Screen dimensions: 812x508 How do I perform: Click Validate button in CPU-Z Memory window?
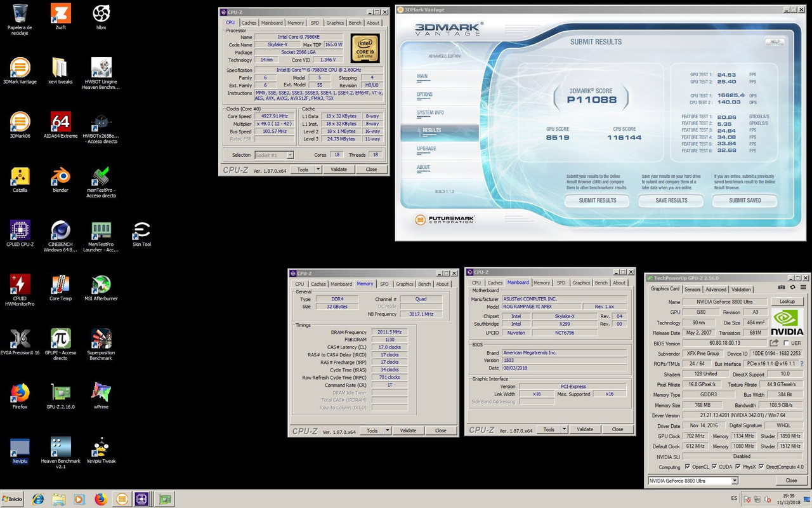tap(408, 431)
